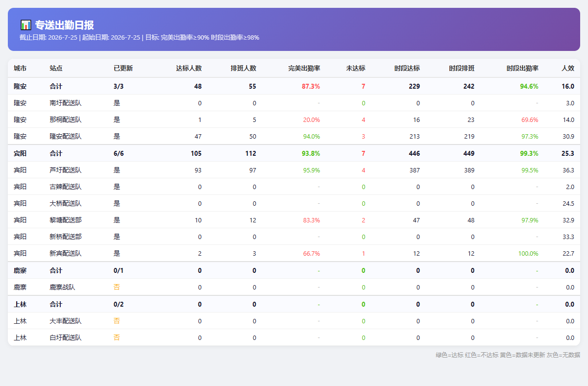Click the 已更新 column header
The image size is (588, 386).
tap(123, 68)
